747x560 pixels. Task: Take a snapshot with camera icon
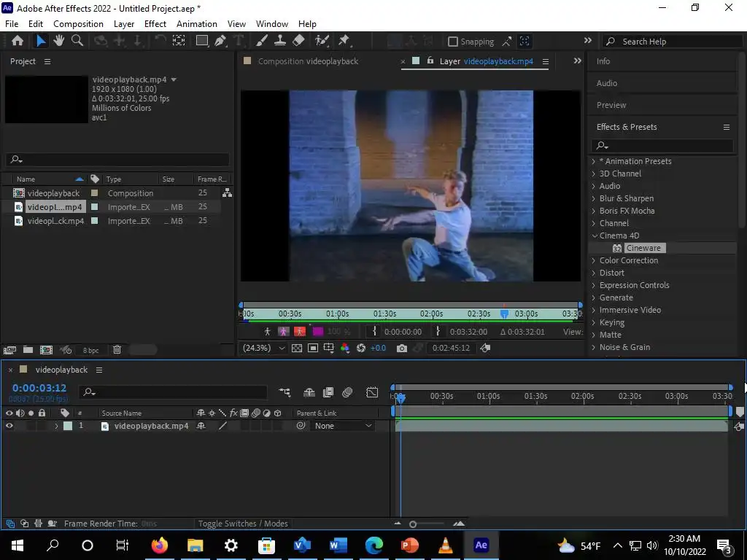(402, 348)
